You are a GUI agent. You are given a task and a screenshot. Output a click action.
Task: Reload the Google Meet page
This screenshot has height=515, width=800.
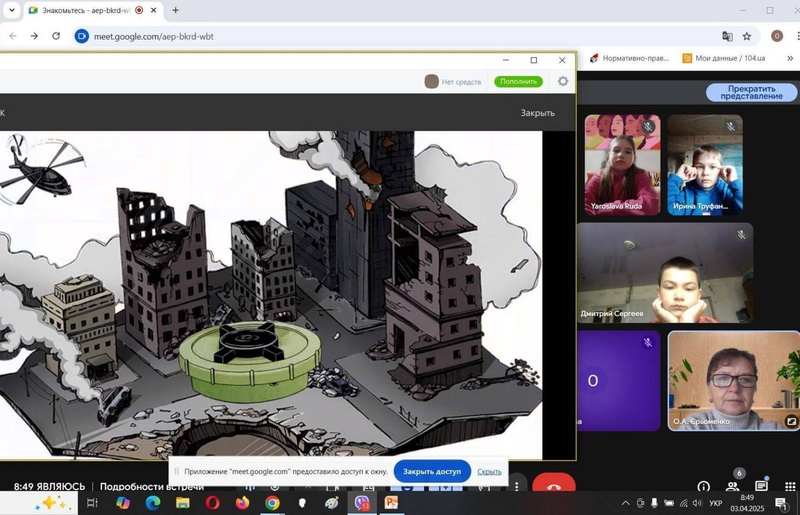56,36
